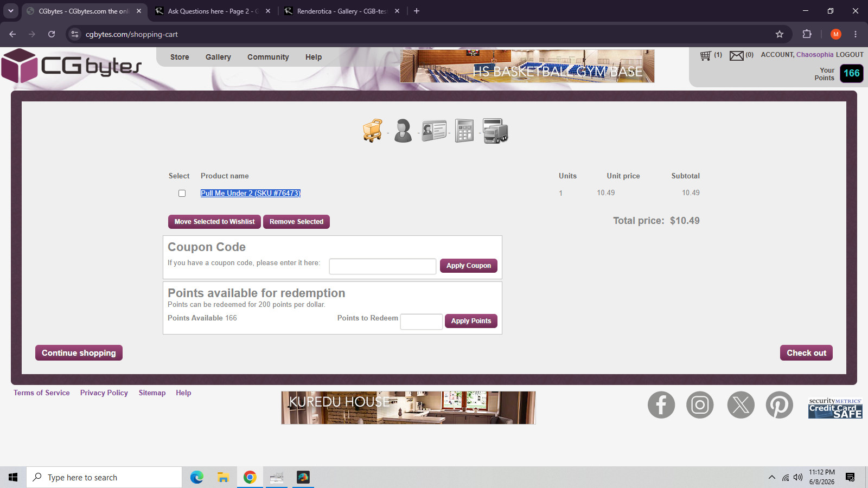Open the browser extensions puzzle icon

807,34
